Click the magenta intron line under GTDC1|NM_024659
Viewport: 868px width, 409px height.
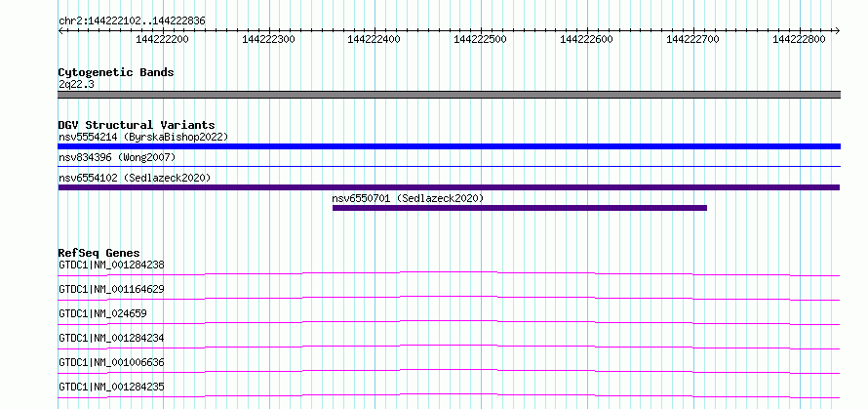click(x=449, y=320)
